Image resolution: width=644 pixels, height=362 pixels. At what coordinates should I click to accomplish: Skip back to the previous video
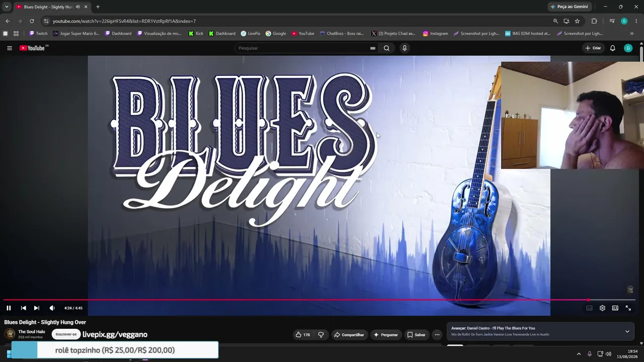pos(23,308)
